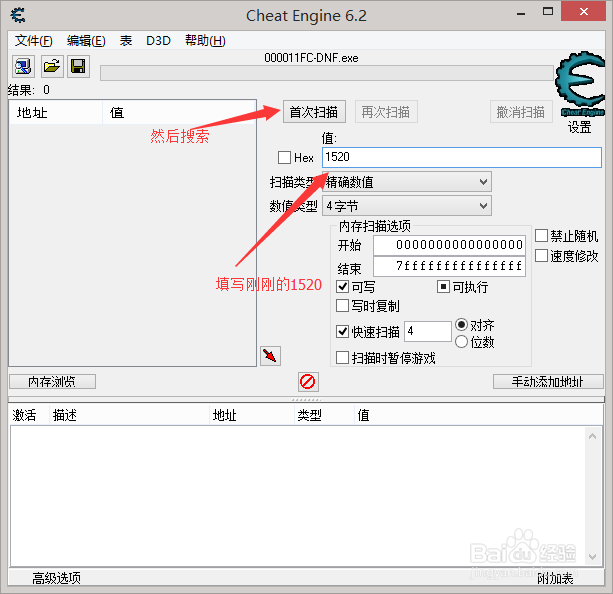Click the 首次扫描 button
This screenshot has width=613, height=594.
[x=314, y=112]
